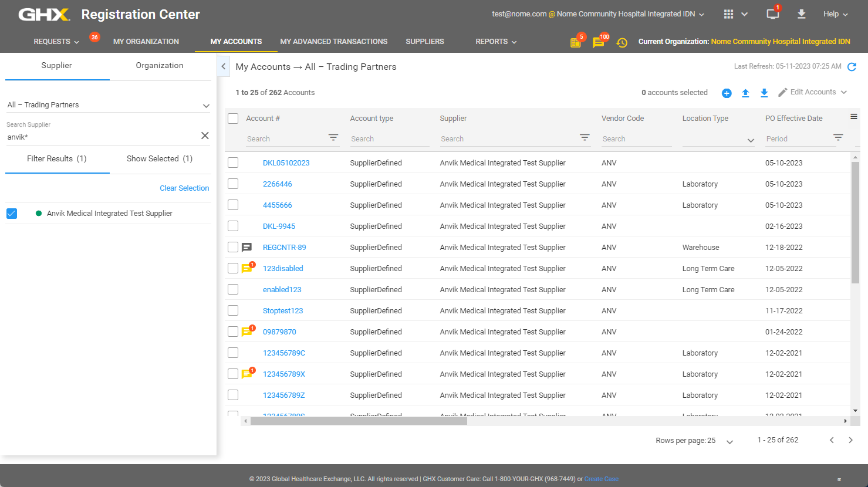Toggle the select-all accounts header checkbox
The image size is (868, 487).
pos(233,119)
